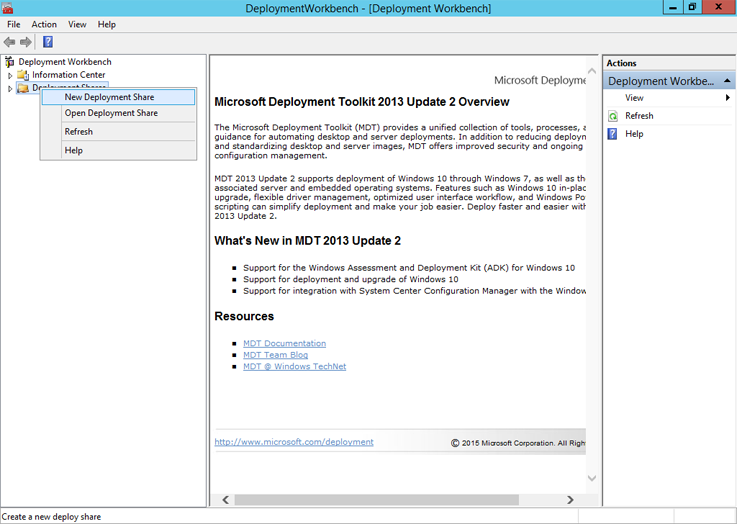Follow the MDT Team Blog link
This screenshot has width=737, height=524.
[275, 355]
